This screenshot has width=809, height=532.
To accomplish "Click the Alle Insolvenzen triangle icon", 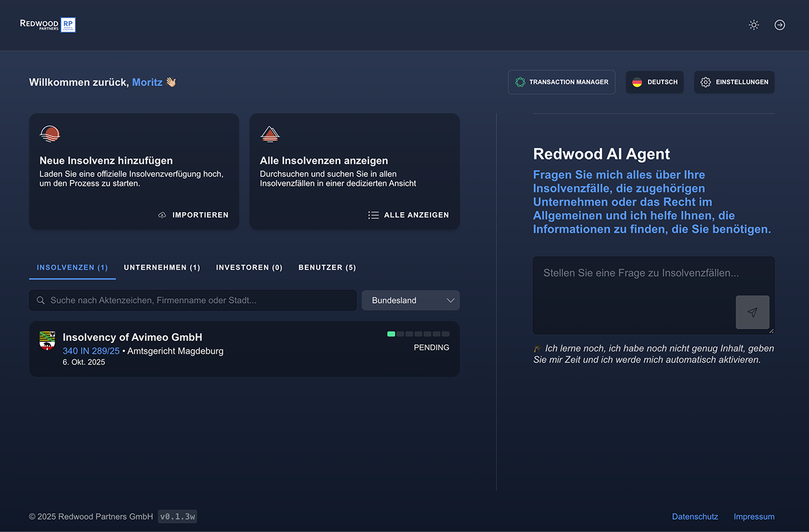I will tap(270, 134).
